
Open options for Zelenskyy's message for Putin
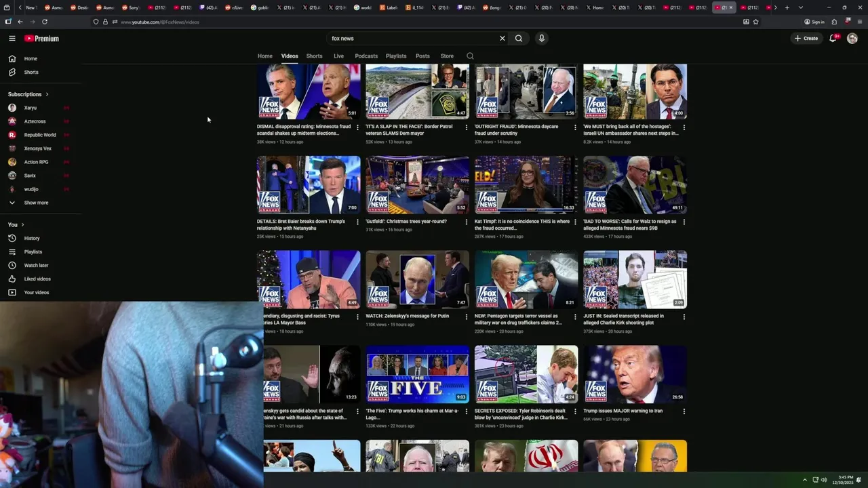(466, 317)
